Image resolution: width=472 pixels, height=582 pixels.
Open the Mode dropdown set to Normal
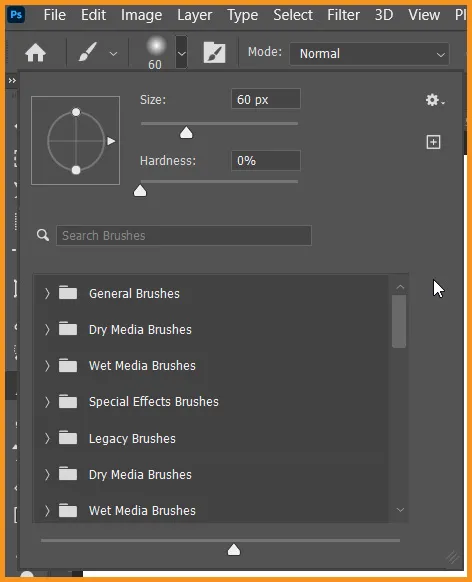tap(369, 54)
